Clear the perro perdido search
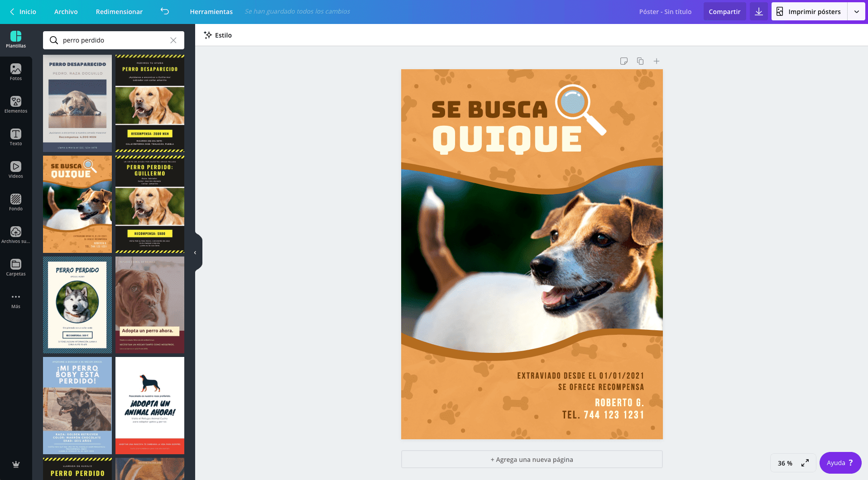Viewport: 868px width, 480px height. pyautogui.click(x=173, y=40)
